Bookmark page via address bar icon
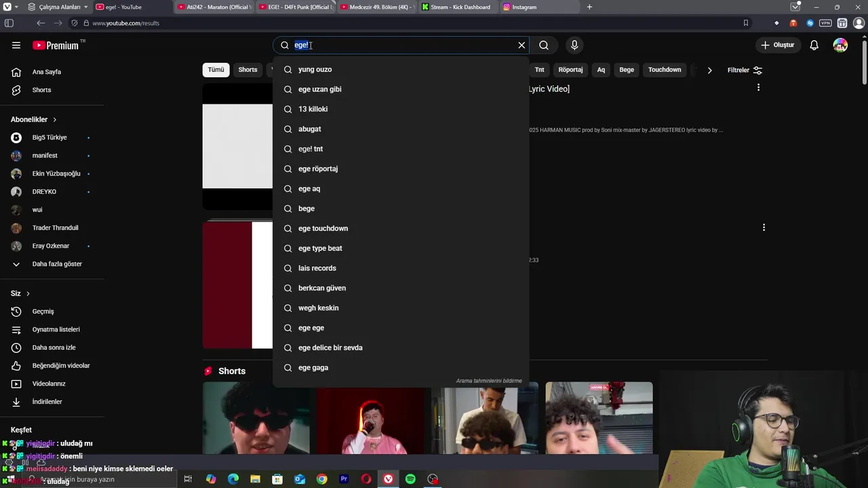Image resolution: width=868 pixels, height=488 pixels. pos(746,23)
